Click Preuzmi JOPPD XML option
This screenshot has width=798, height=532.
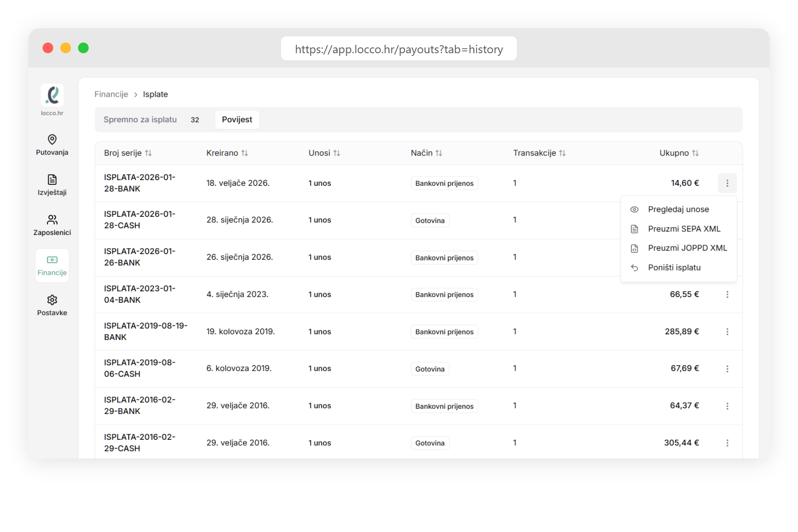[687, 248]
